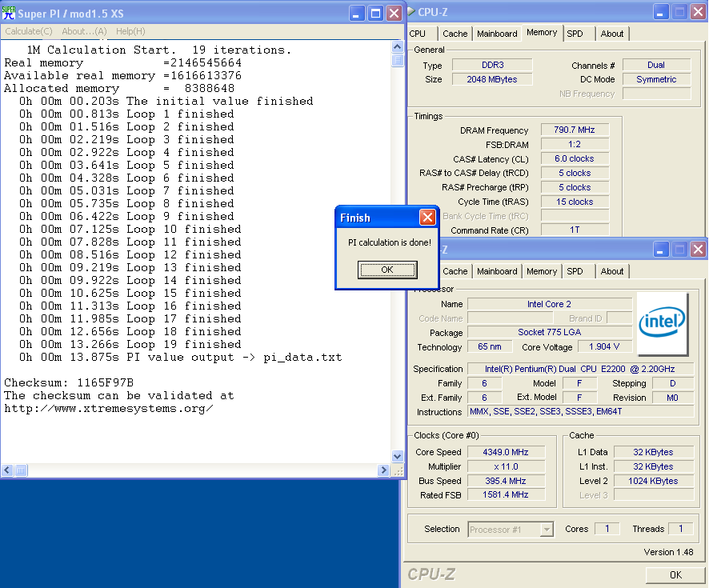
Task: Click Cycle Time (tRAS) value 15 clocks
Action: [575, 202]
